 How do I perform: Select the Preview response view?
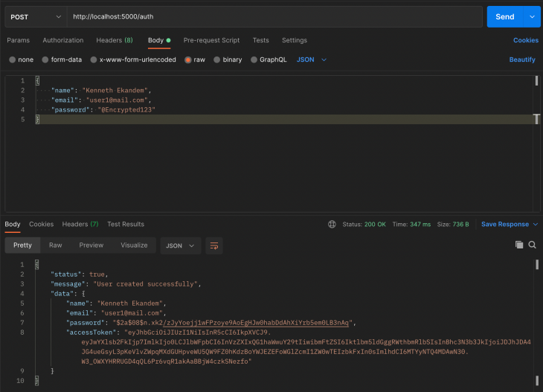point(91,245)
